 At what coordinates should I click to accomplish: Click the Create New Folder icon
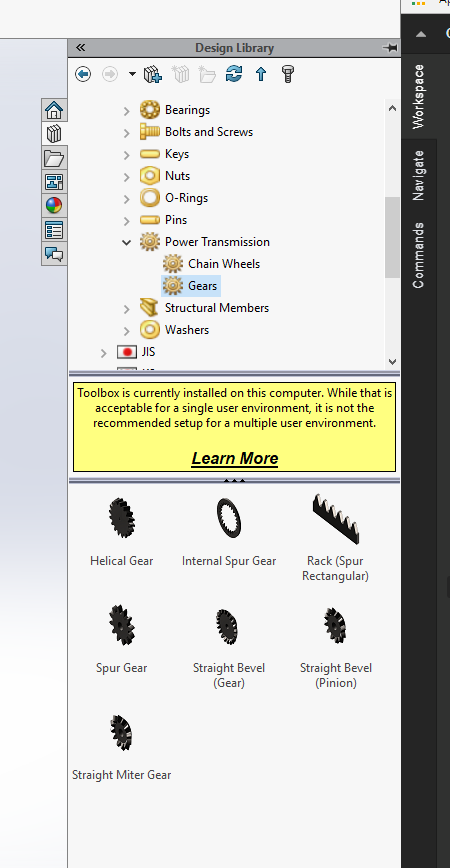coord(208,74)
